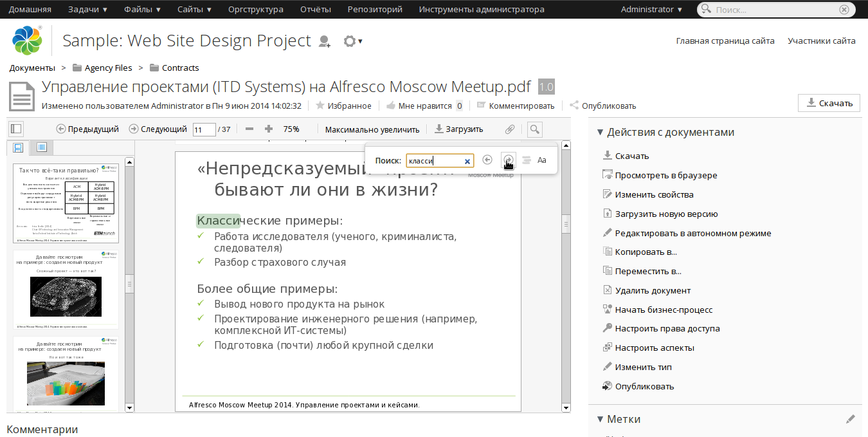The width and height of the screenshot is (868, 437).
Task: Open the document link paperclip icon
Action: point(510,129)
